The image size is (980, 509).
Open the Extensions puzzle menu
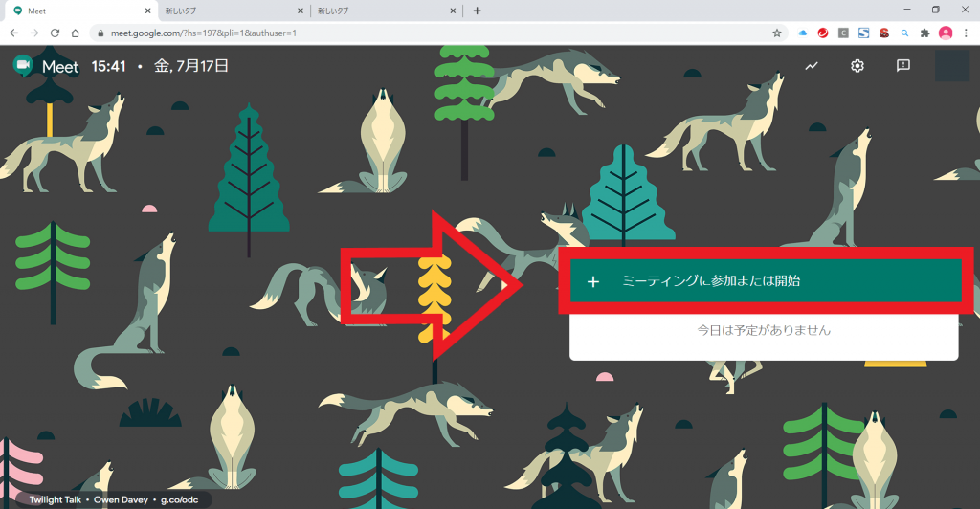coord(925,33)
